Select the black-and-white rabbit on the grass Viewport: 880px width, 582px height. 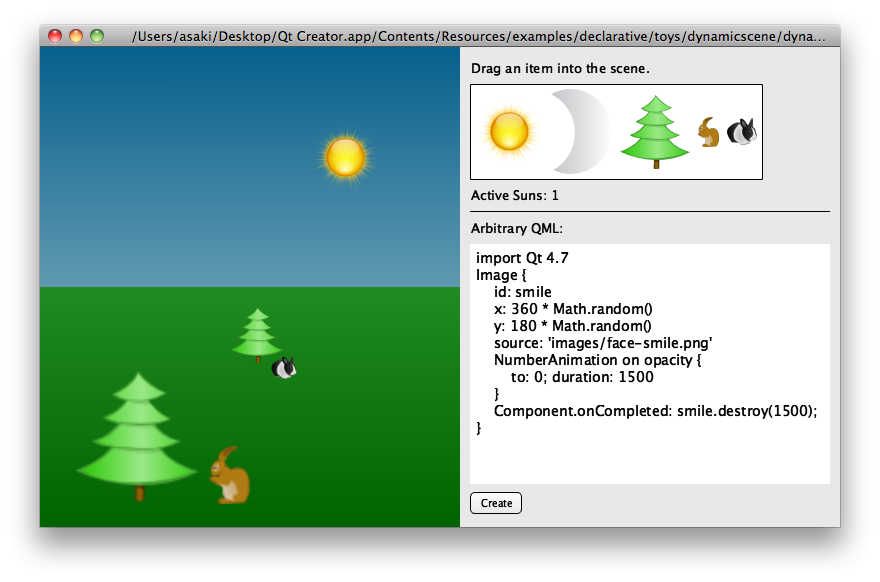(x=284, y=368)
